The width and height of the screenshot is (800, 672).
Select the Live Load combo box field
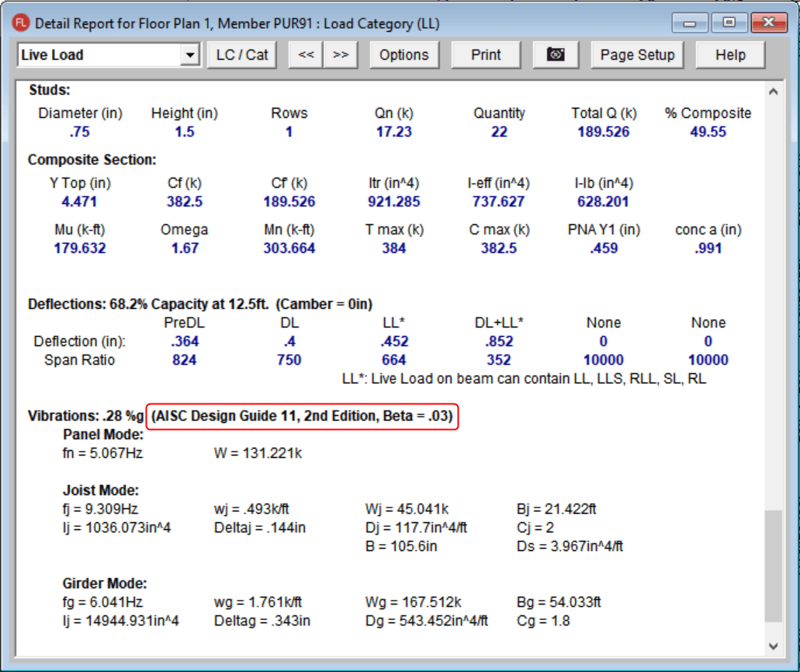pos(98,55)
